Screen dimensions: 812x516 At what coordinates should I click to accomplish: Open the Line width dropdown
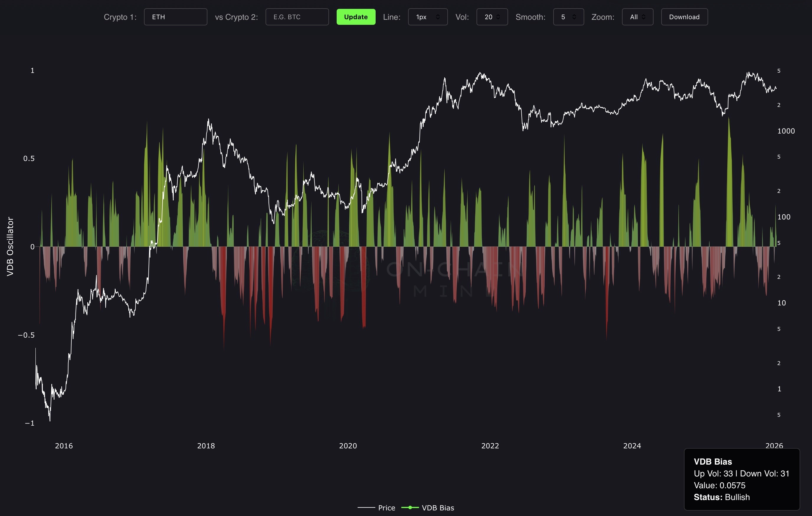click(x=428, y=17)
